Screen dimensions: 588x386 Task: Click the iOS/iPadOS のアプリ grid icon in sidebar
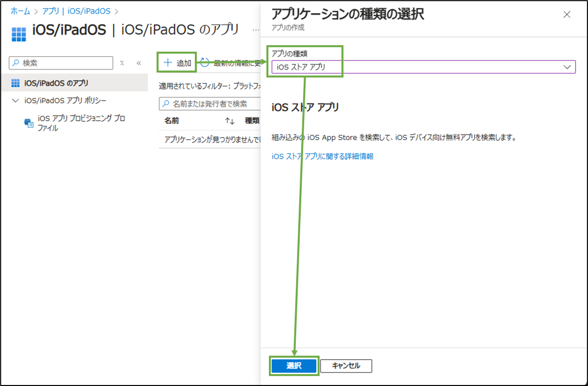(15, 83)
